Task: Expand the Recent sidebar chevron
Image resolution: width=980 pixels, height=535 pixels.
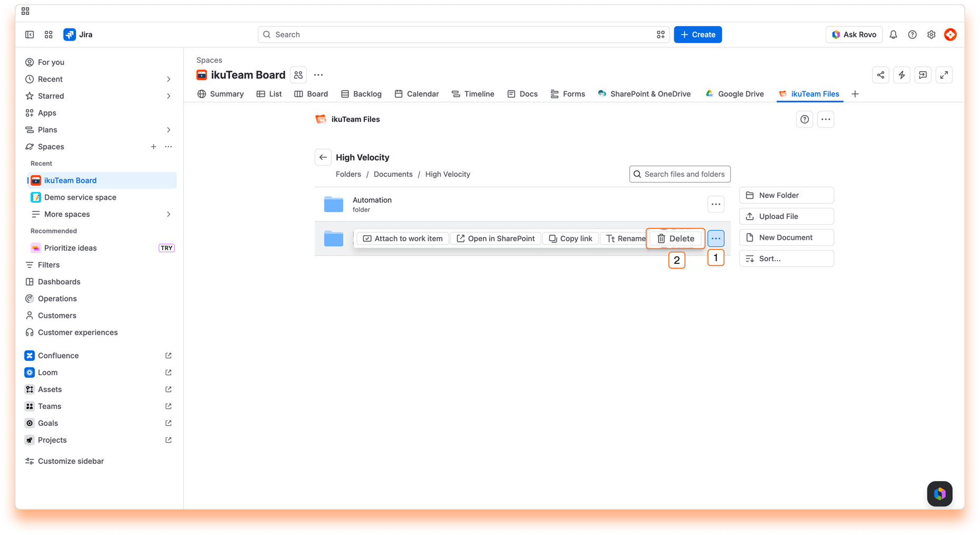Action: (x=168, y=79)
